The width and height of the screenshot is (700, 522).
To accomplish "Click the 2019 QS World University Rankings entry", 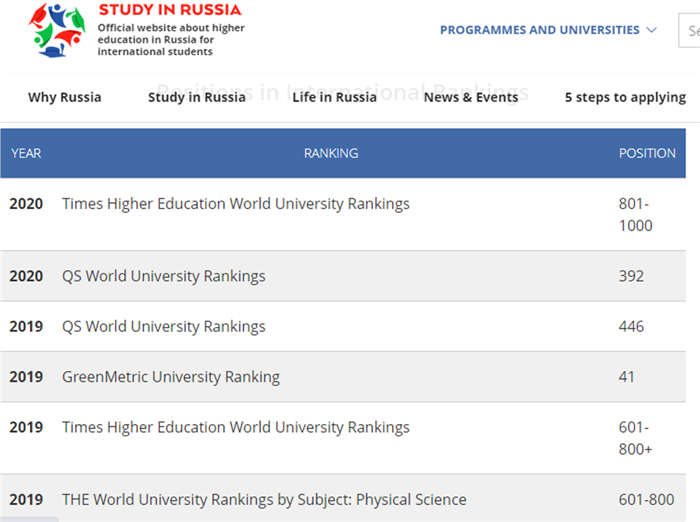I will pos(163,327).
